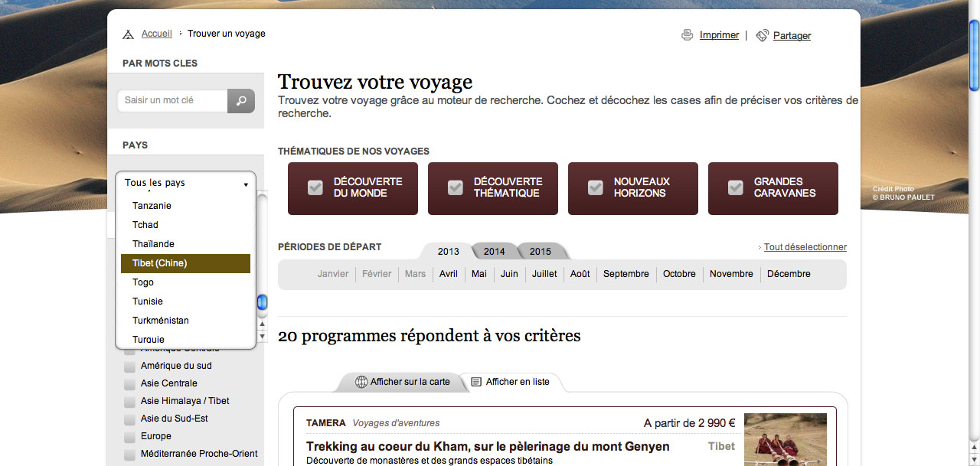Select Togo in the country list
Viewport: 980px width, 466px height.
[x=185, y=282]
